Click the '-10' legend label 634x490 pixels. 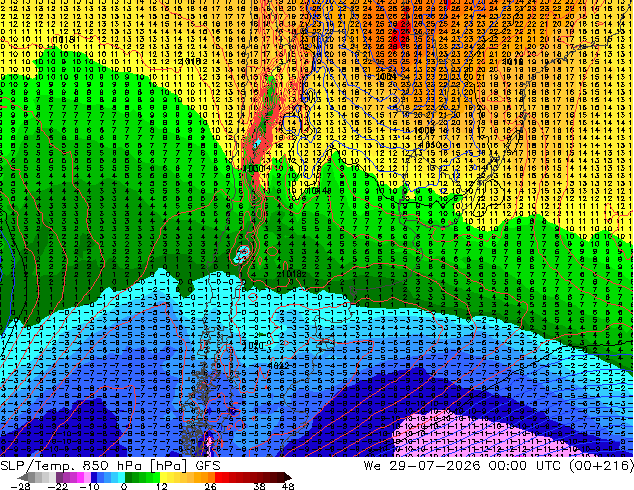[89, 486]
